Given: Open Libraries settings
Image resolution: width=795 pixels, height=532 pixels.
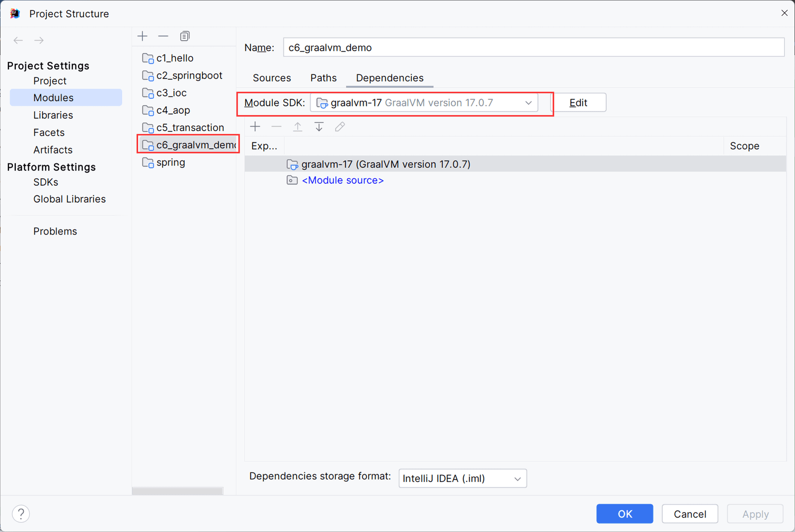Looking at the screenshot, I should 53,115.
